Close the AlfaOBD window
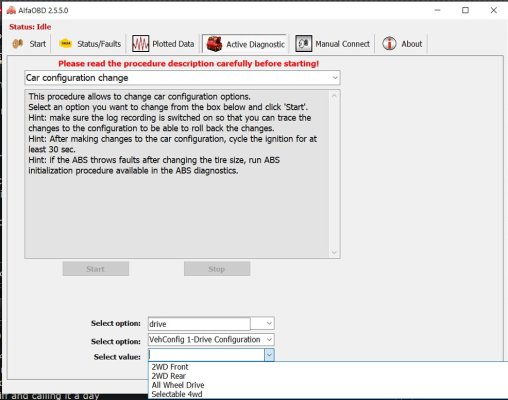Viewport: 508px width, 400px height. [494, 10]
